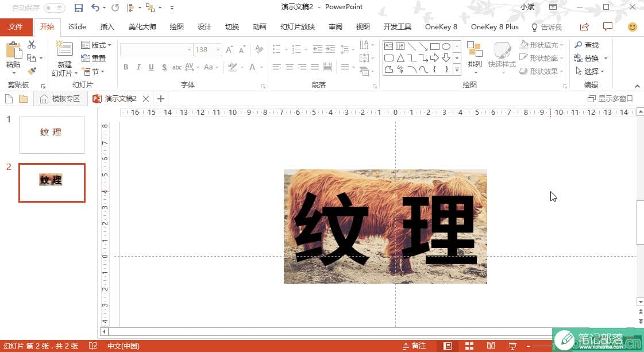The height and width of the screenshot is (352, 644).
Task: Click the Reset slide button
Action: 94,58
